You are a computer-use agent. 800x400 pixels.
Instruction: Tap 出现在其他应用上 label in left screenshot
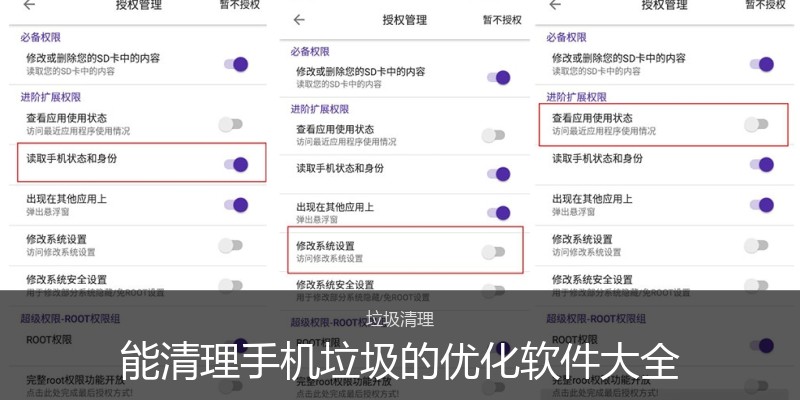click(67, 199)
